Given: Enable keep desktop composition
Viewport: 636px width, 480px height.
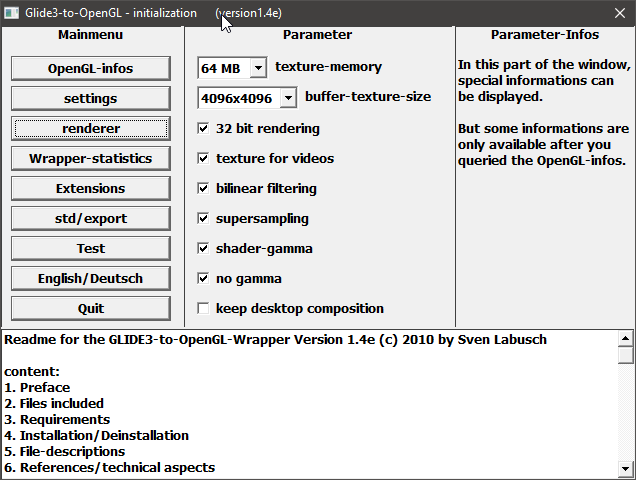Looking at the screenshot, I should point(204,309).
